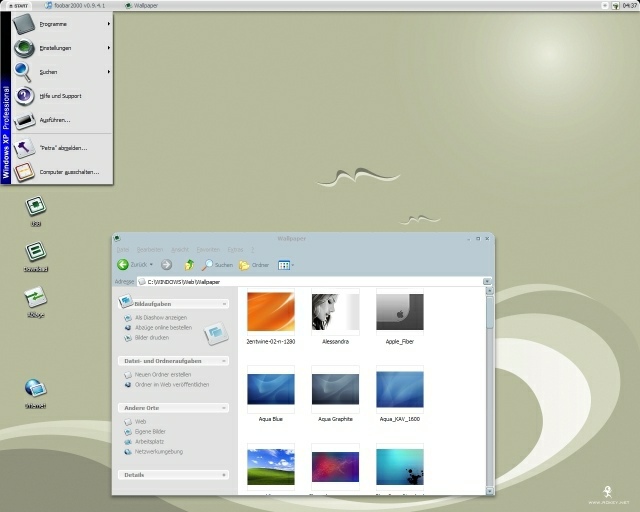This screenshot has height=512, width=640.
Task: Click the system tray icon beside clock
Action: pos(616,6)
